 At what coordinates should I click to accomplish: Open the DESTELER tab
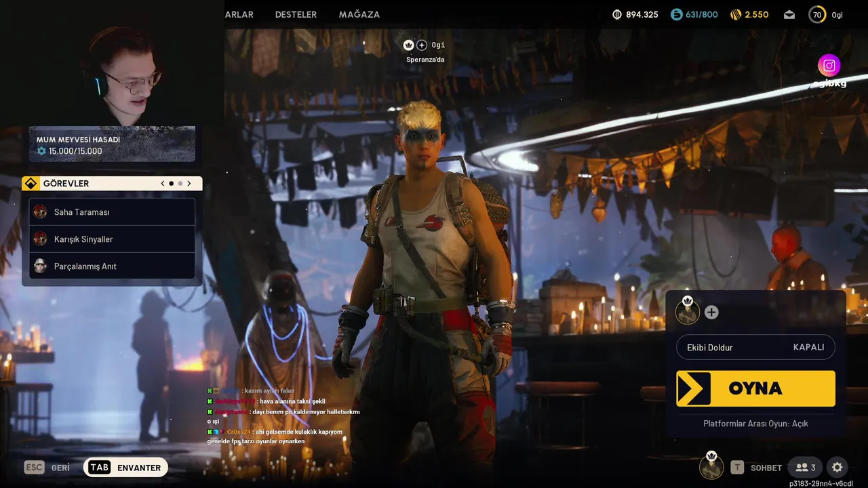point(296,14)
